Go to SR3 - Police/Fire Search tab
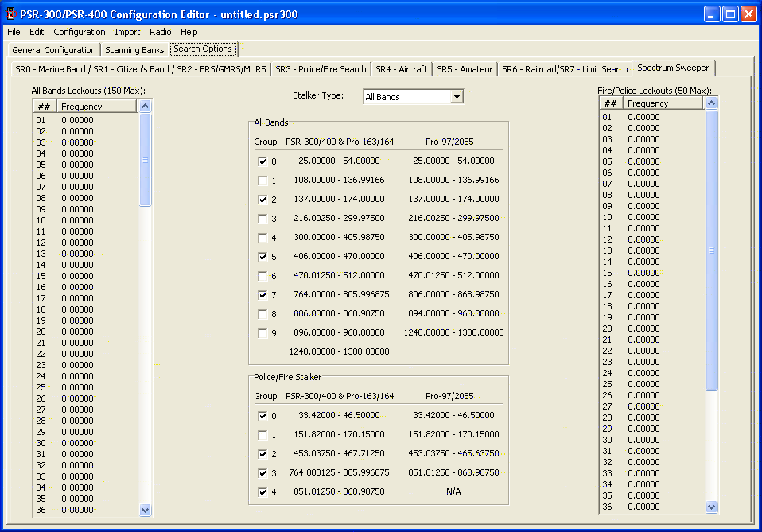 [321, 69]
